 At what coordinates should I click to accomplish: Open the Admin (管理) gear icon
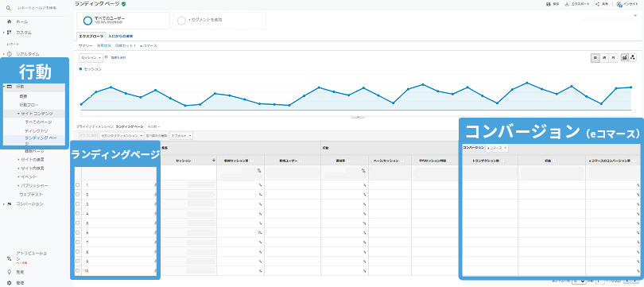9,283
